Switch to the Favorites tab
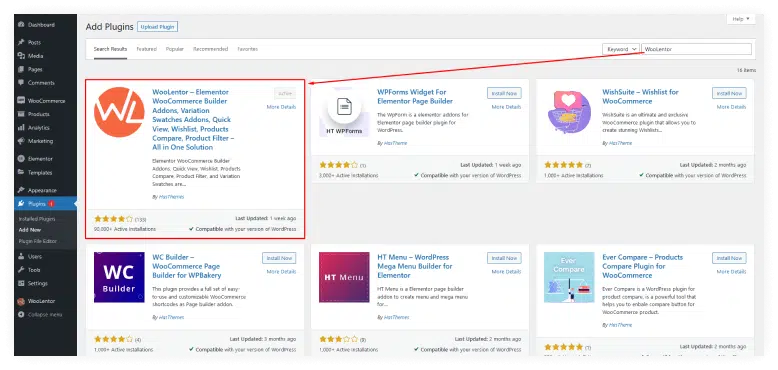Viewport: 778px width, 370px height. (248, 49)
